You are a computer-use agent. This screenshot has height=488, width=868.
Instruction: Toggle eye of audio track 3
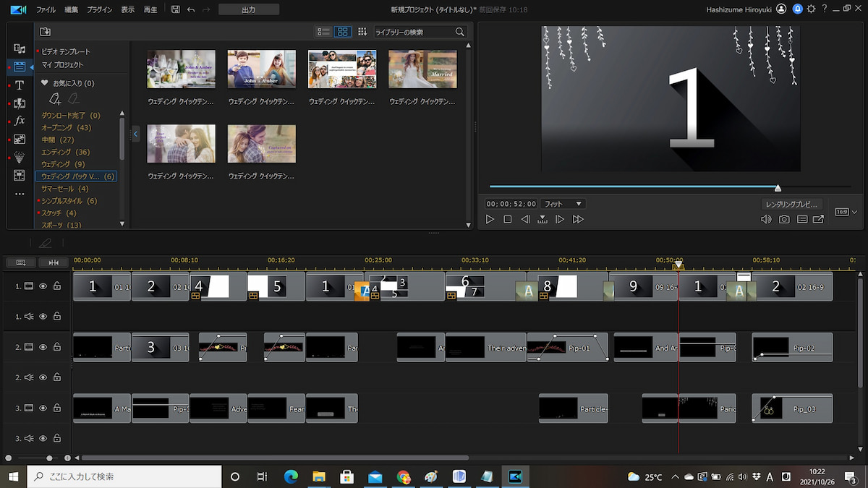(43, 438)
